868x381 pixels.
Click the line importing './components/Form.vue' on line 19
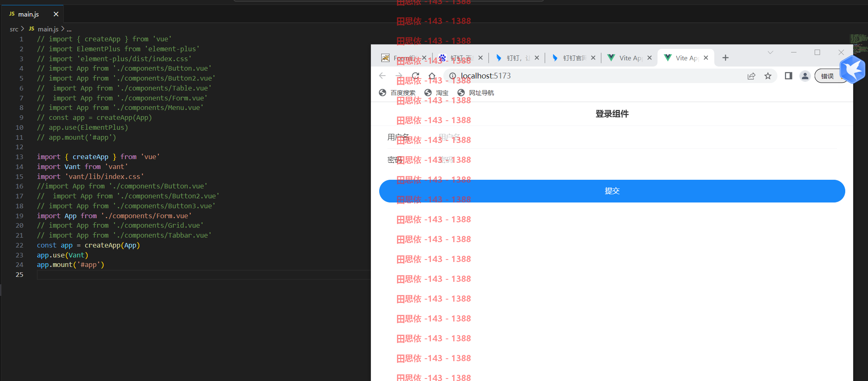[114, 216]
